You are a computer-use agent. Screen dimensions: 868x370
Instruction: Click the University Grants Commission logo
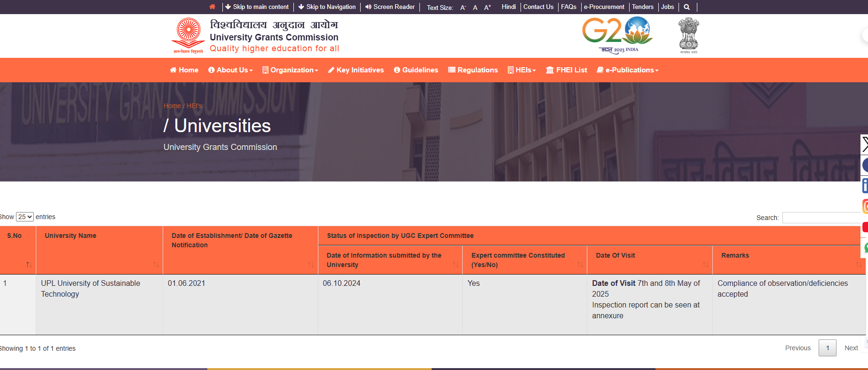click(x=189, y=35)
